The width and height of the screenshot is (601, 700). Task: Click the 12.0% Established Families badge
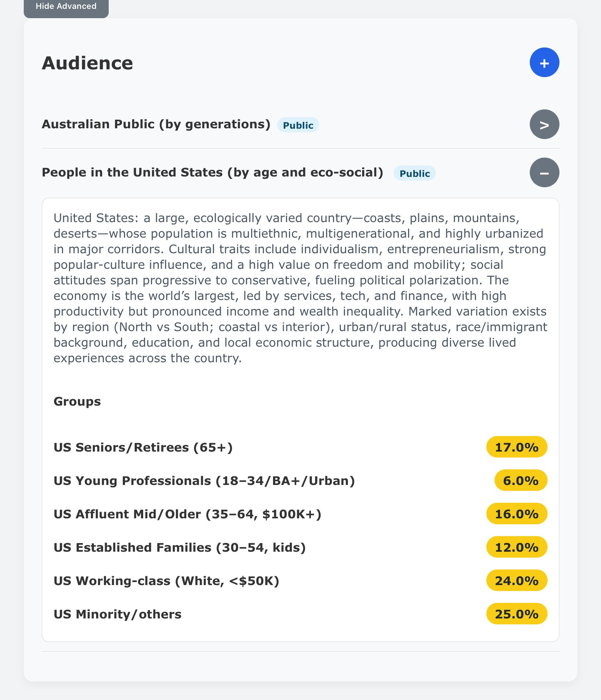[516, 547]
